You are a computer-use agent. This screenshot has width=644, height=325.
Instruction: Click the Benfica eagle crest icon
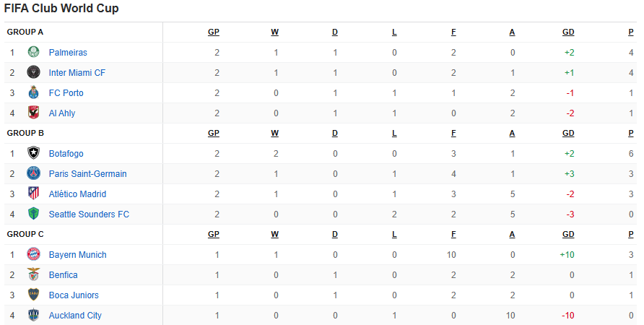[34, 274]
